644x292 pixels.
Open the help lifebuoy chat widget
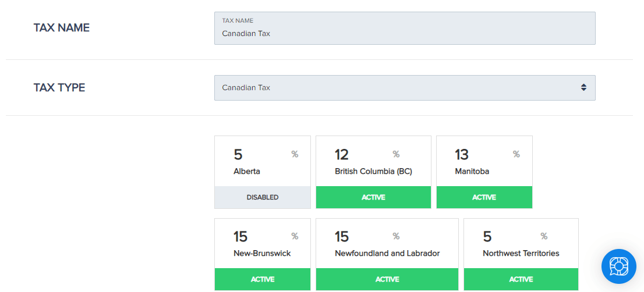(x=618, y=266)
